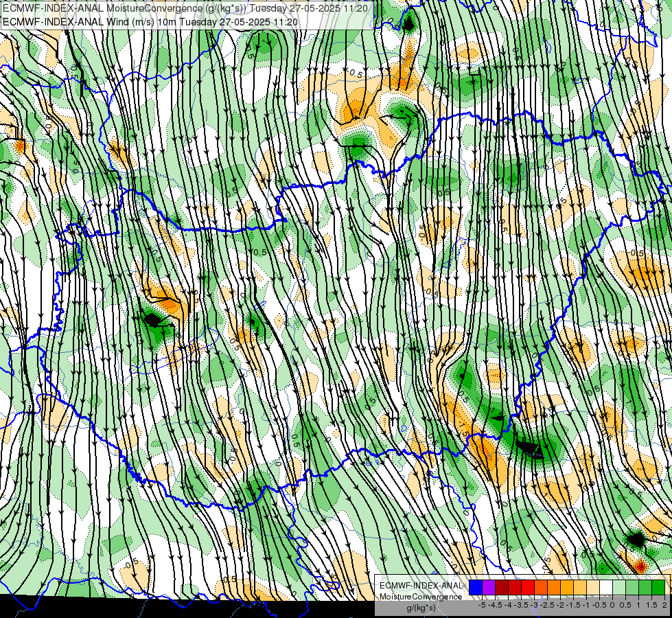Select the pale peach swatch for -1 to -0.5
Viewport: 672px width, 618px height.
click(593, 587)
